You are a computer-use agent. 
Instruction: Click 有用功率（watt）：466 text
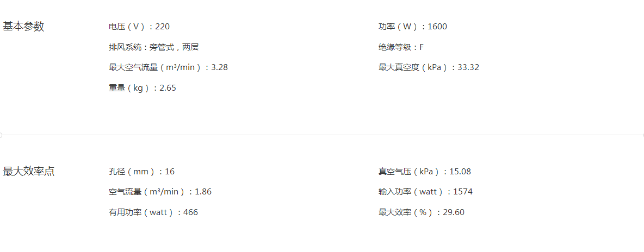click(x=153, y=212)
